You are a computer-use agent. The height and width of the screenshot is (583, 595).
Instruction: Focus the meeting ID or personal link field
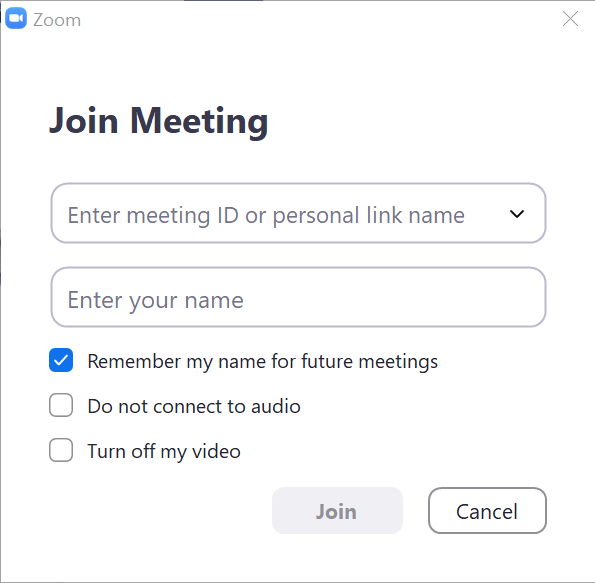point(298,213)
